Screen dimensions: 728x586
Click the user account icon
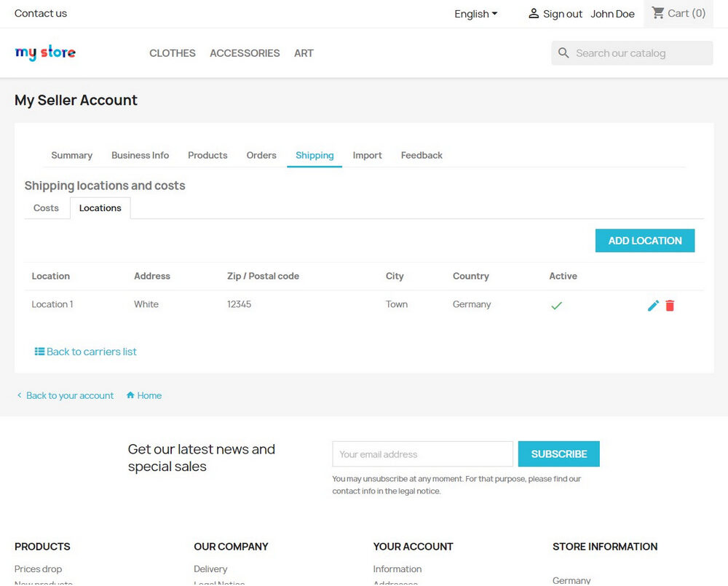pos(534,13)
